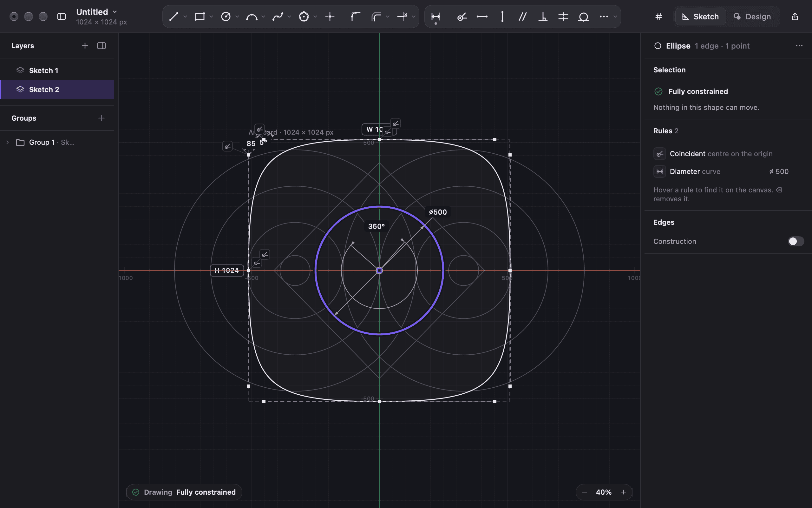The image size is (812, 508).
Task: Toggle the grid hash icon
Action: point(659,17)
